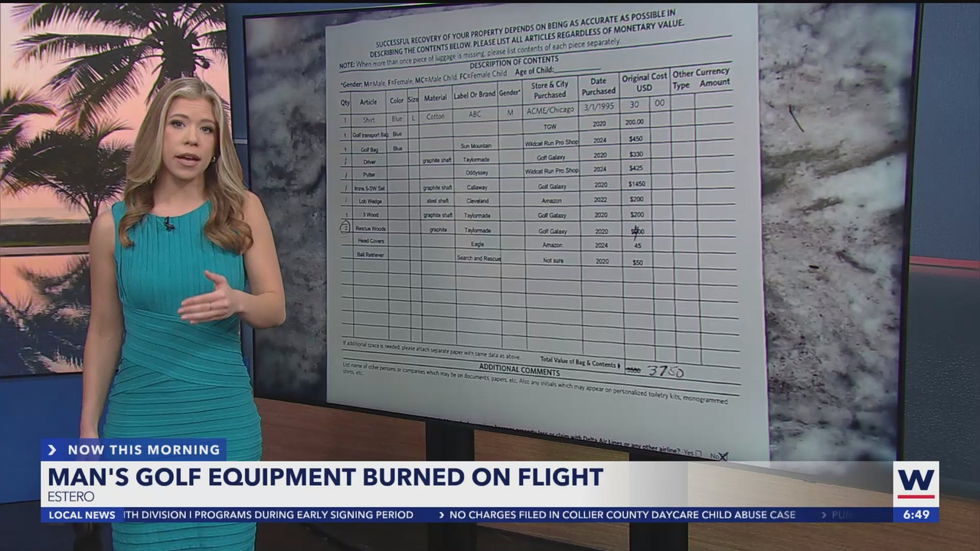Screen dimensions: 980x551
Task: Click the Cleveland brand cell
Action: [477, 201]
